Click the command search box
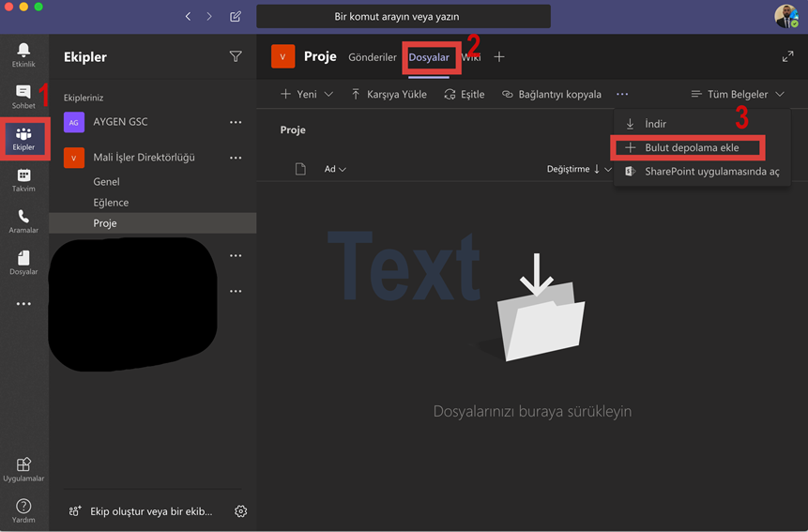 (404, 17)
